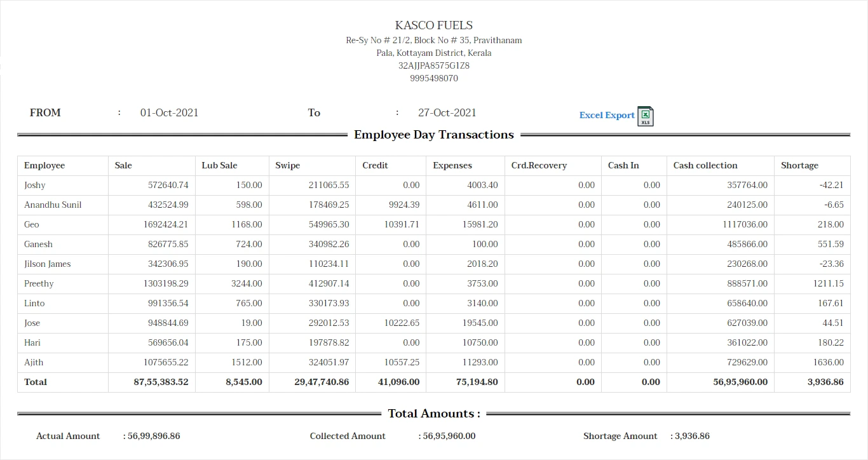Select employee row for Geo
This screenshot has width=868, height=460.
(30, 224)
